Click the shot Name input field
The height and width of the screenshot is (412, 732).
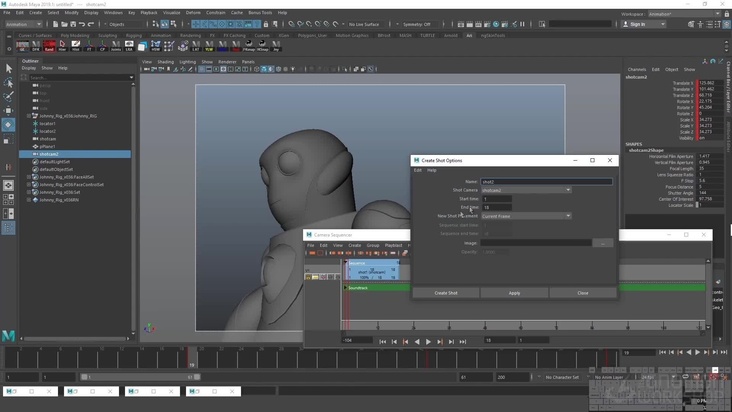546,182
